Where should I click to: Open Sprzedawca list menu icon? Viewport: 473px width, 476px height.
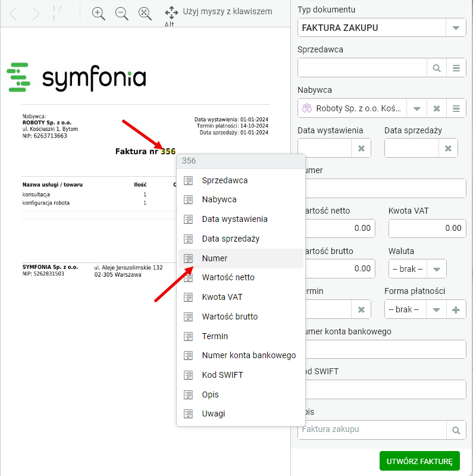coord(456,68)
